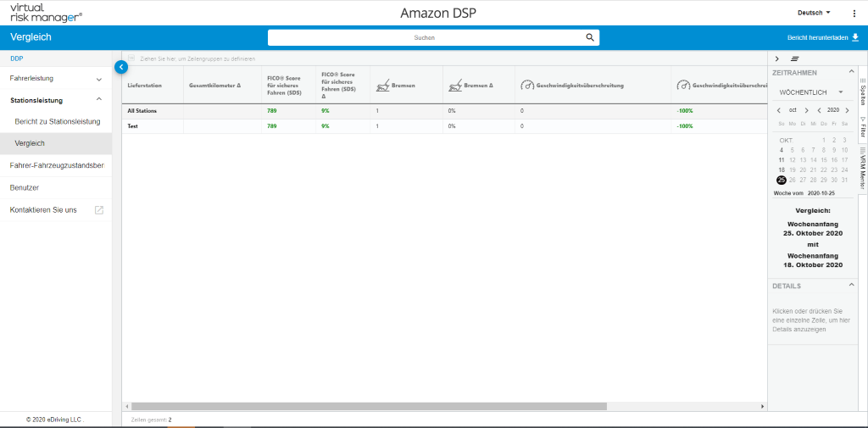Click the horizontal scrollbar thumb under the table

[369, 407]
